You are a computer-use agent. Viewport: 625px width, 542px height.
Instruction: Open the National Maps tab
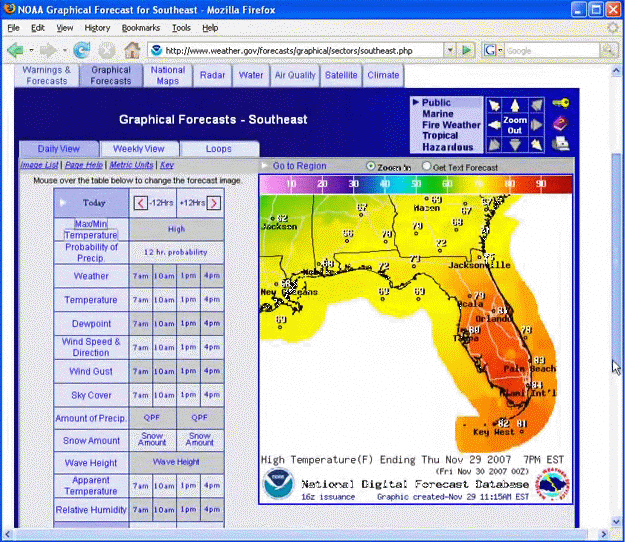pos(168,75)
